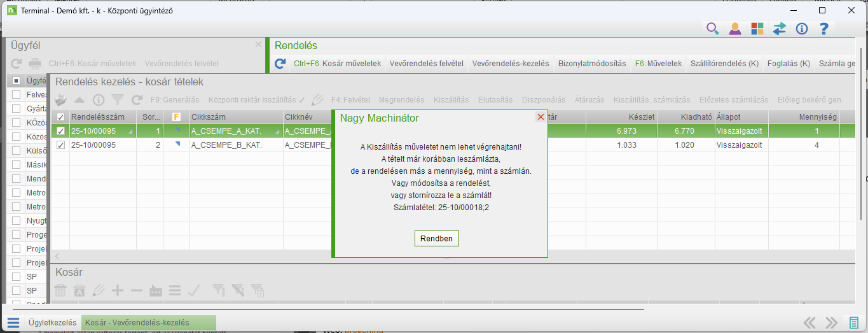This screenshot has height=333, width=868.
Task: Close the Nagy Machinátor dialog with X
Action: click(541, 117)
